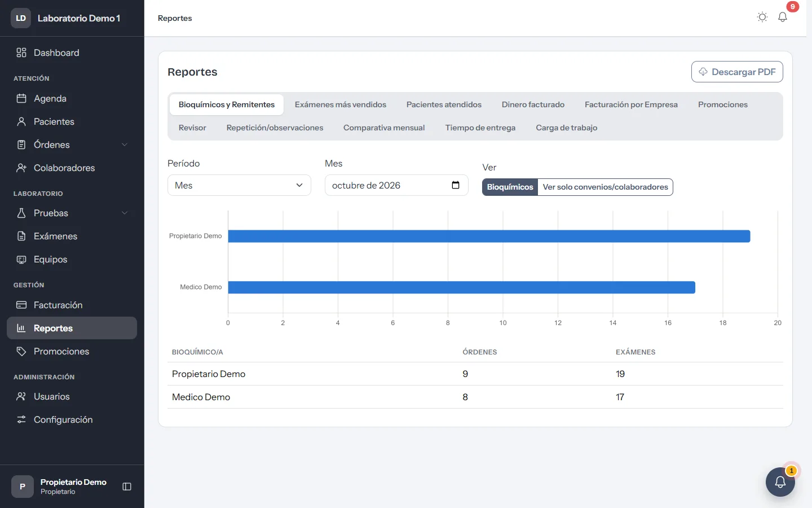The width and height of the screenshot is (812, 508).
Task: Select the Carga de trabajo tab
Action: [566, 128]
